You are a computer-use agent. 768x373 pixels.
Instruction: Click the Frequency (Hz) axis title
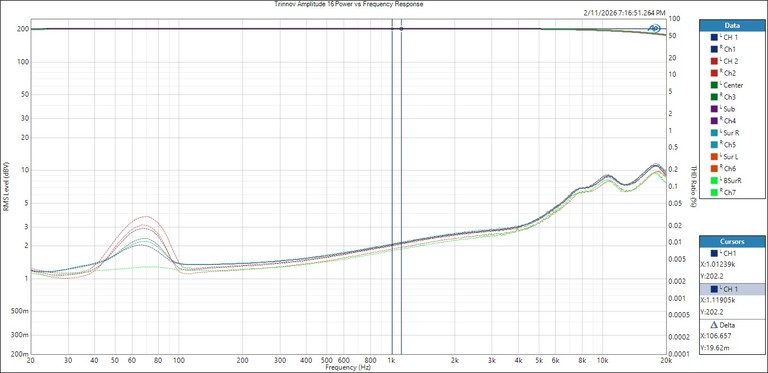(x=348, y=366)
